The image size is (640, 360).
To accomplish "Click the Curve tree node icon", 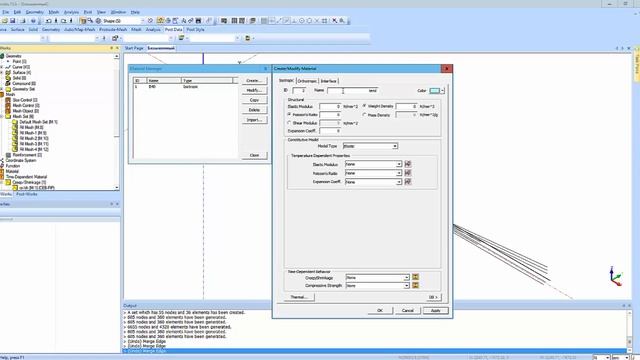I will point(8,67).
